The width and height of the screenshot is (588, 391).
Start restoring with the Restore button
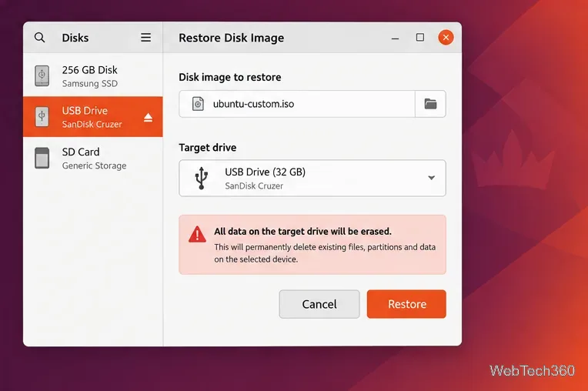tap(406, 304)
